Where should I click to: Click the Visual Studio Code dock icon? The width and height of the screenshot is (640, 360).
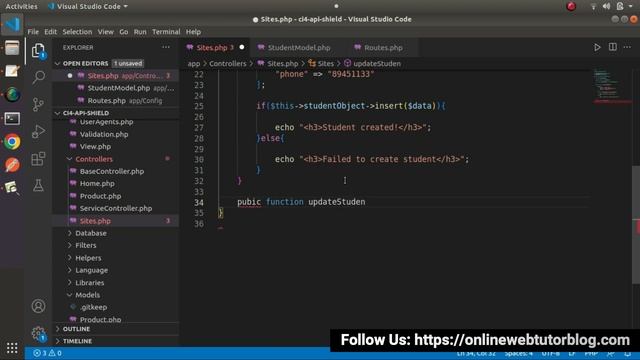pyautogui.click(x=12, y=24)
